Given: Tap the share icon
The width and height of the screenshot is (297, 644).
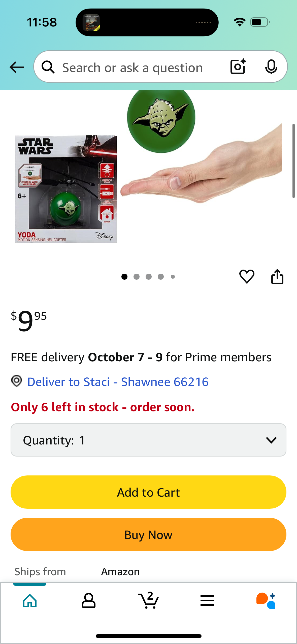Looking at the screenshot, I should (x=277, y=276).
